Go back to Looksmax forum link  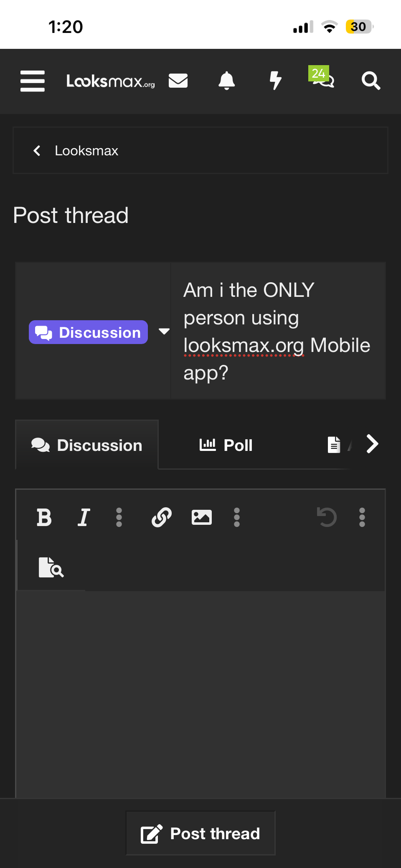(86, 151)
